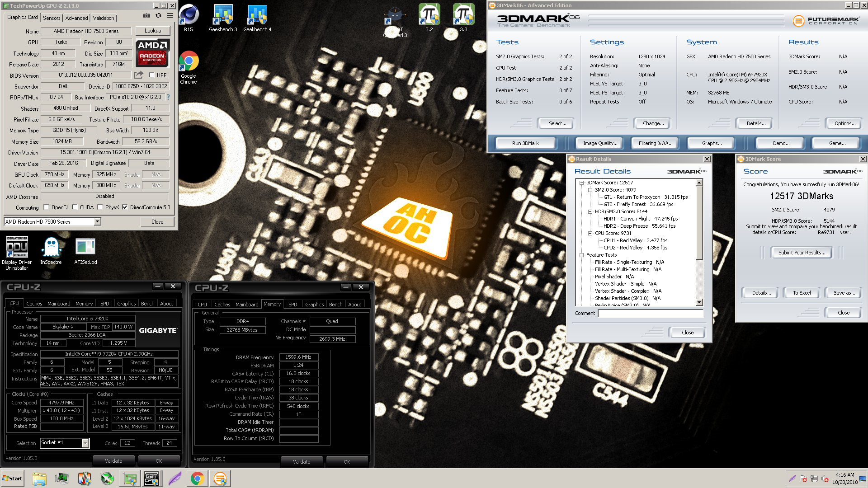Collapse the Feature Tests tree node
This screenshot has height=488, width=868.
[x=582, y=255]
